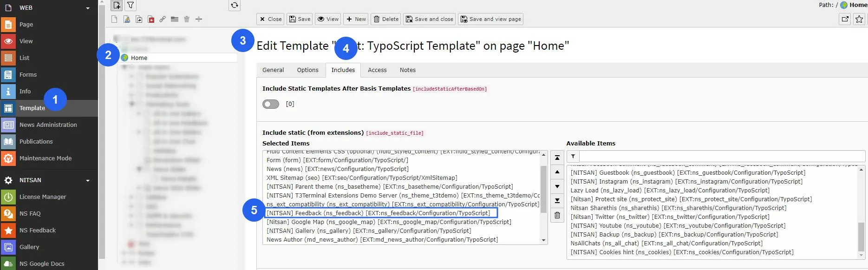Switch to the General tab

click(x=273, y=70)
